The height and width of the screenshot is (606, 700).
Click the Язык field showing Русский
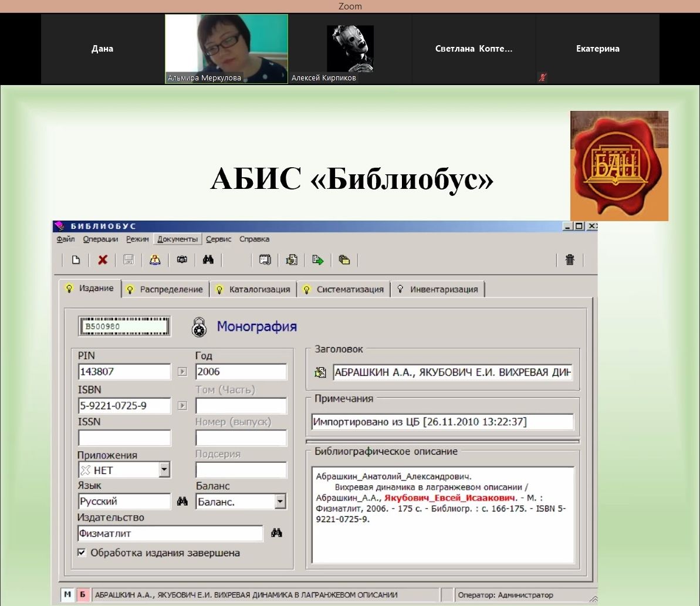[x=124, y=502]
